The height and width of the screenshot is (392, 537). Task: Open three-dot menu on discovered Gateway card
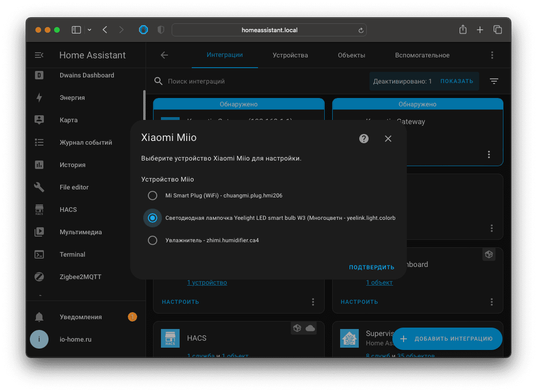click(488, 154)
